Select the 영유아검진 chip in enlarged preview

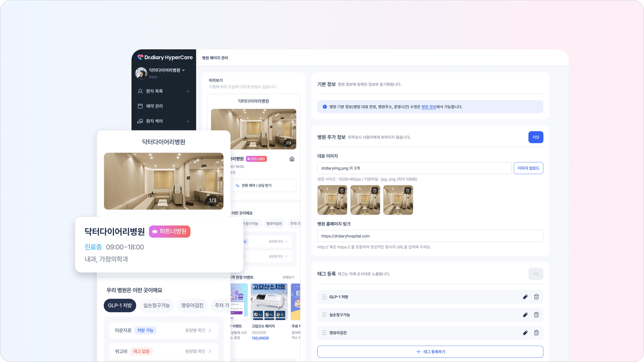(192, 306)
